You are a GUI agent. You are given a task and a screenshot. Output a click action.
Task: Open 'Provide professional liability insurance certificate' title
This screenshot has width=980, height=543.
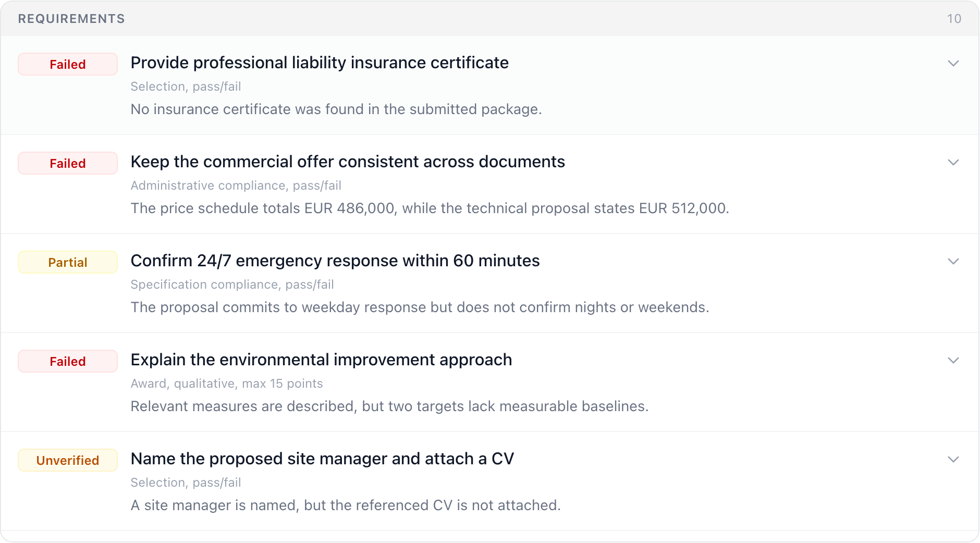(x=320, y=63)
